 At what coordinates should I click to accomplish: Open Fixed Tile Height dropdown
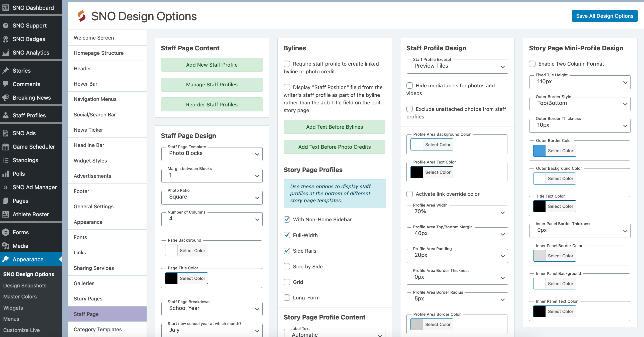pos(580,82)
